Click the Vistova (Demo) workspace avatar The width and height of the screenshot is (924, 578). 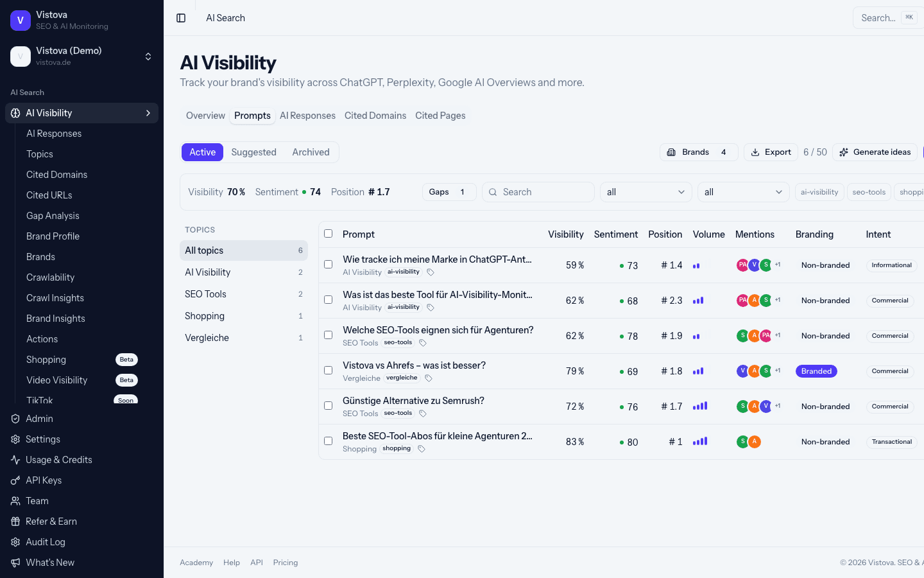click(21, 57)
